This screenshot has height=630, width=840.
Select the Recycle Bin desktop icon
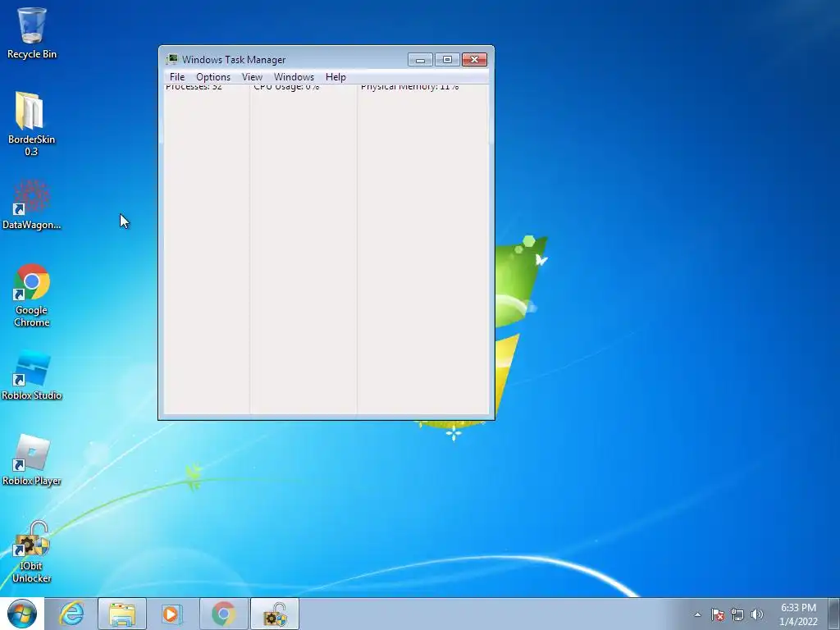click(32, 33)
